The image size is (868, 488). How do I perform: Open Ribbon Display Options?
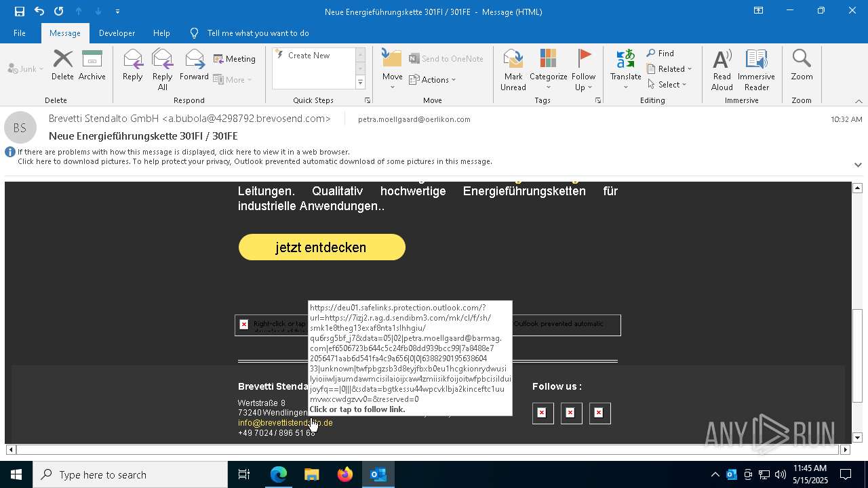759,11
